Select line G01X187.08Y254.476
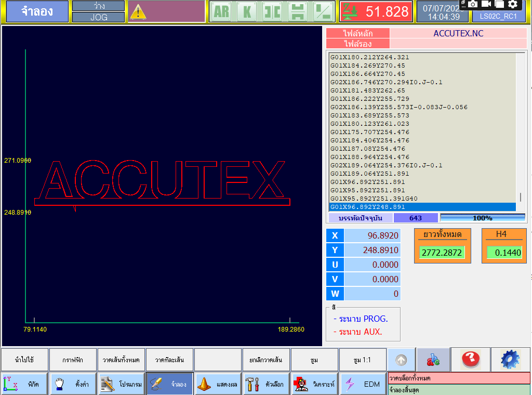The width and height of the screenshot is (532, 395). click(x=422, y=149)
